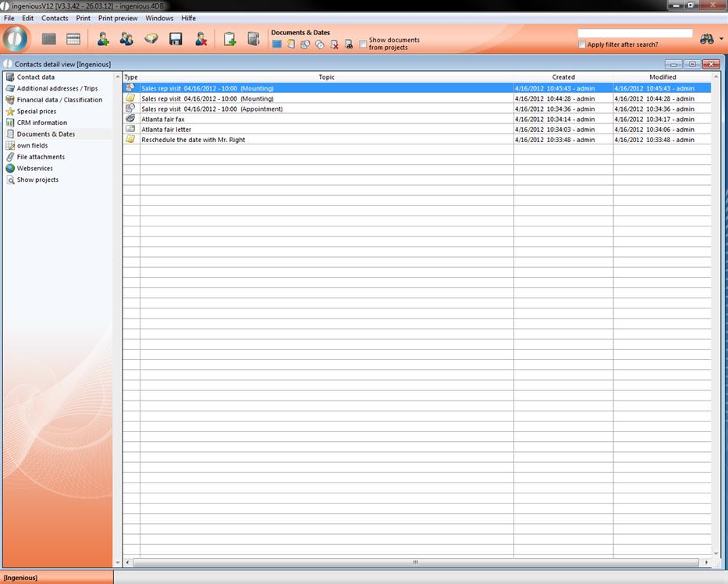Image resolution: width=728 pixels, height=584 pixels.
Task: Click the round ingenious logo button
Action: tap(16, 39)
